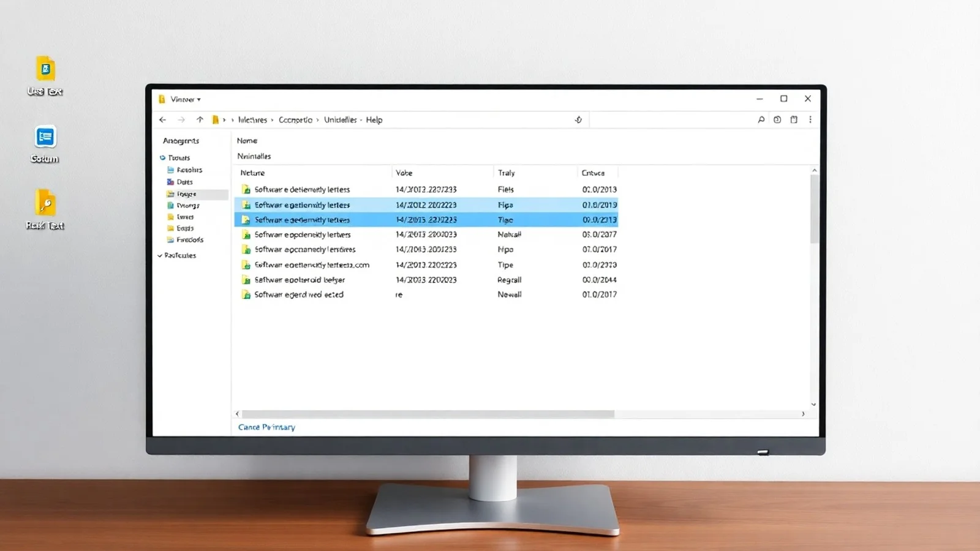Click the 'Unidelles' breadcrumb segment

(340, 120)
